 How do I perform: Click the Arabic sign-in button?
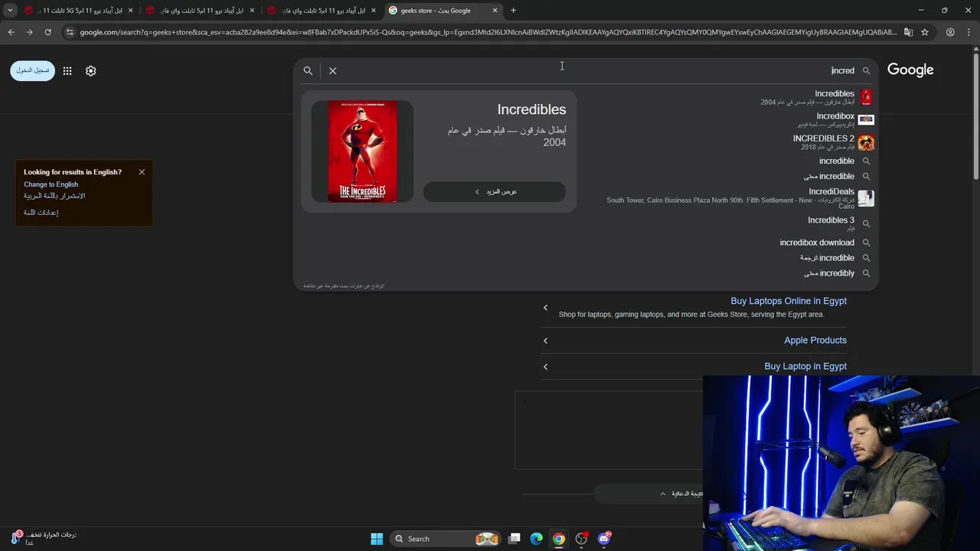click(x=33, y=70)
